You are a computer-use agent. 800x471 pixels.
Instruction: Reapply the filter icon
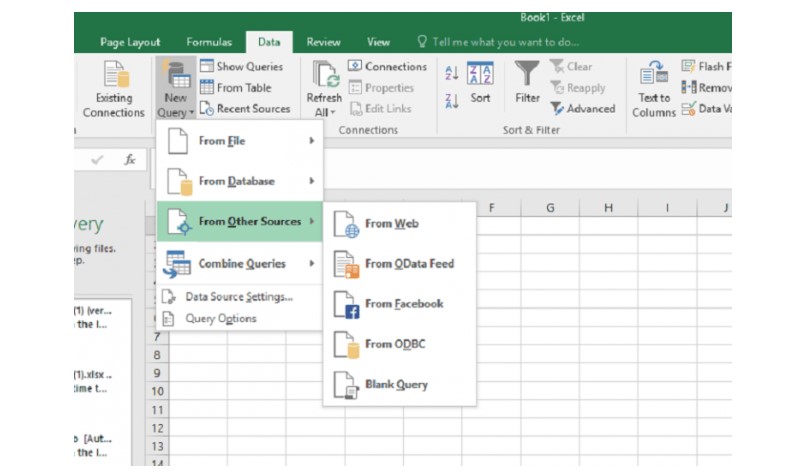(x=557, y=87)
